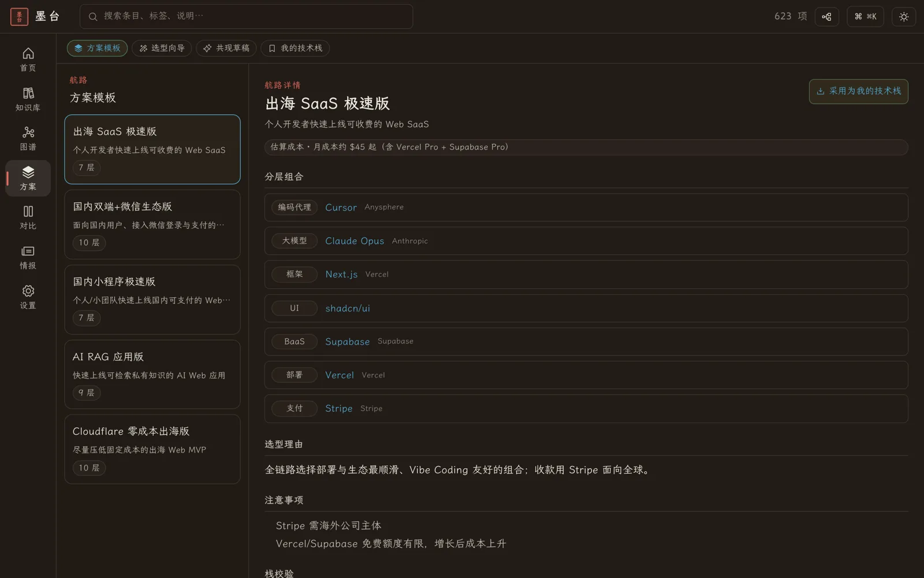The height and width of the screenshot is (578, 924).
Task: Switch to the 方案模板 tab
Action: click(x=97, y=48)
